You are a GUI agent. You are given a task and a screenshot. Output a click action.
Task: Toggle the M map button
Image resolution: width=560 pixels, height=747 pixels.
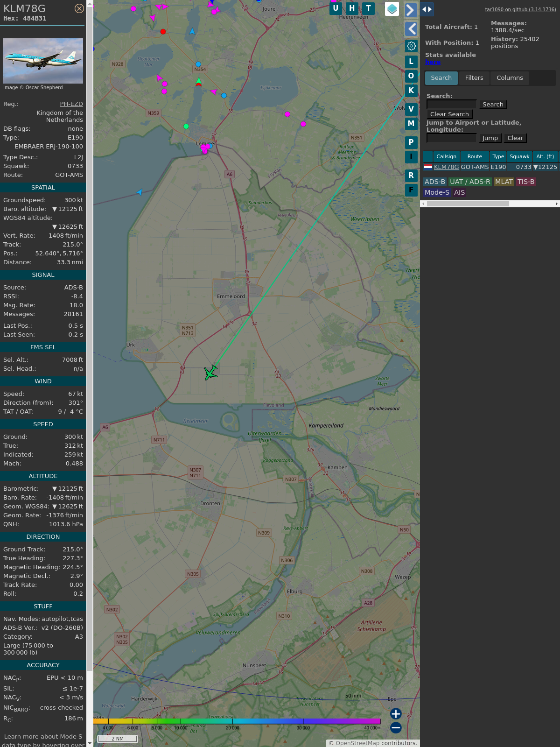point(411,124)
